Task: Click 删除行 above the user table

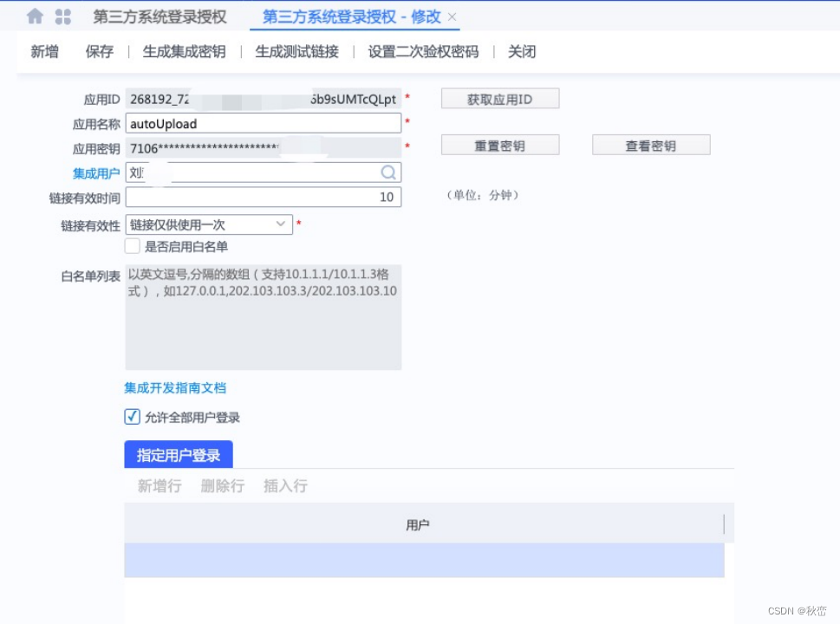Action: tap(222, 486)
